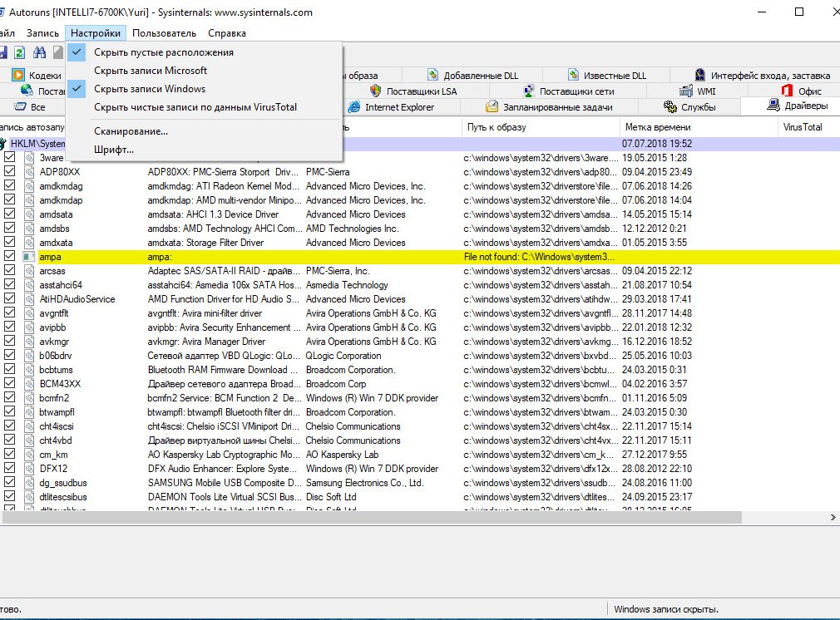This screenshot has height=620, width=840.
Task: Toggle the amdsata entry checkbox
Action: [x=9, y=214]
